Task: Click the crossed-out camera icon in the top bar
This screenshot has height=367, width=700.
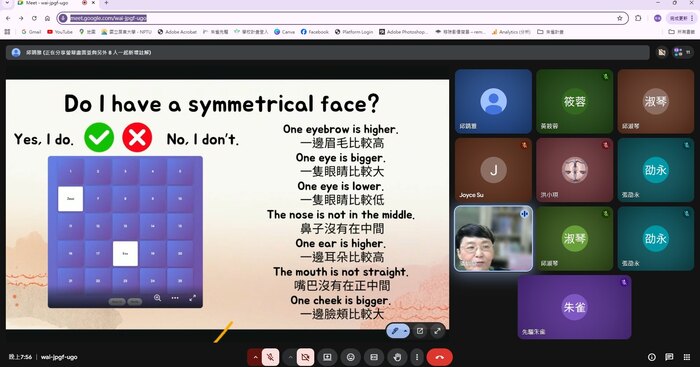Action: pos(662,53)
